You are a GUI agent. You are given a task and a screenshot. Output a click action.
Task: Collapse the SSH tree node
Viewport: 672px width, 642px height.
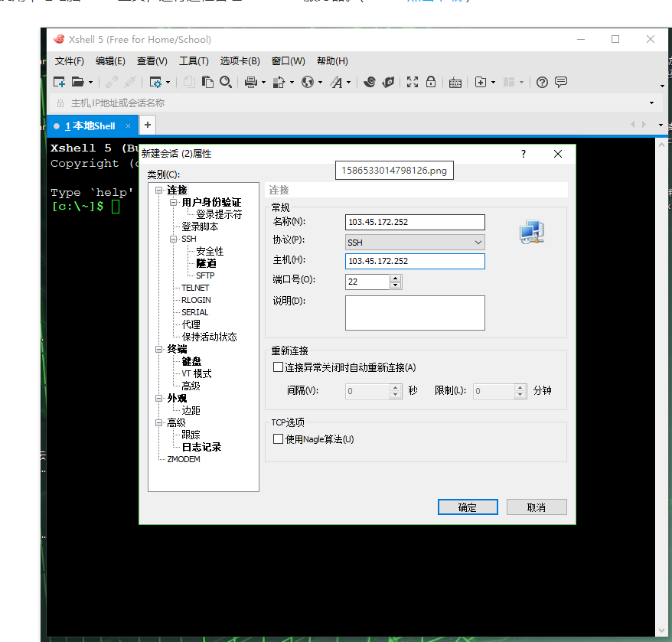(171, 240)
